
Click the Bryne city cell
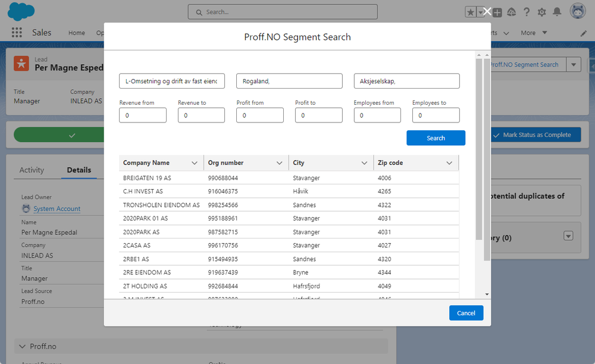coord(300,272)
